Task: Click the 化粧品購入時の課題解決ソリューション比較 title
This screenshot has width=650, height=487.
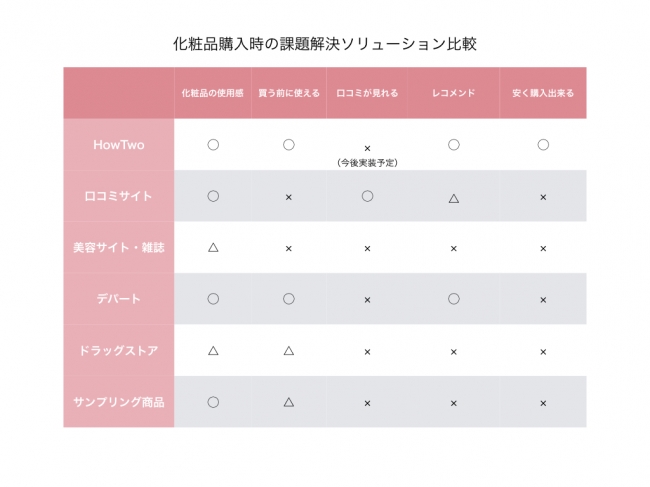Action: [x=324, y=44]
